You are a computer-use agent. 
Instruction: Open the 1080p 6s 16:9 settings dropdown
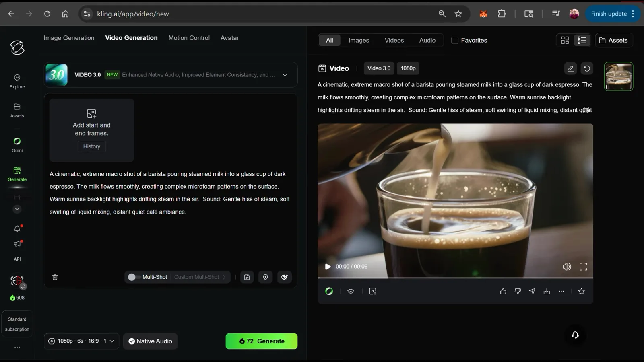click(x=81, y=341)
